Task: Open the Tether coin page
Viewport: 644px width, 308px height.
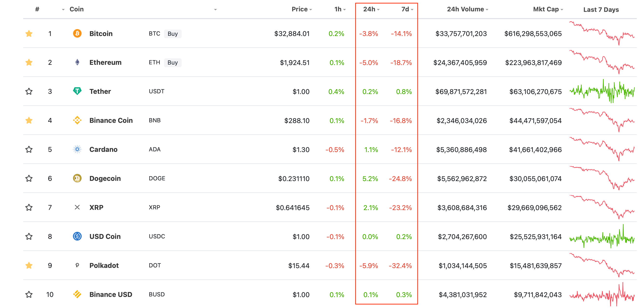Action: (x=100, y=91)
